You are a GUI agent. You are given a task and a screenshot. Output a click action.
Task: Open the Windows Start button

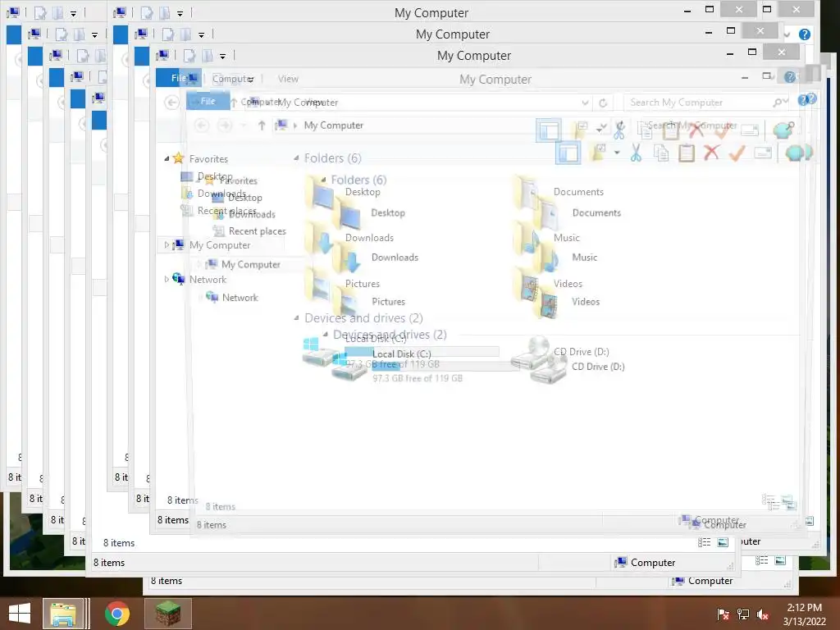20,614
